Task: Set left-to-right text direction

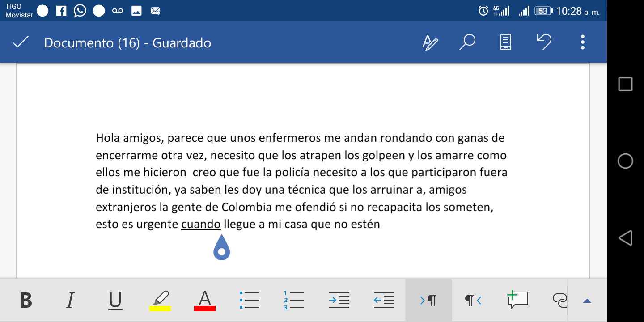Action: (428, 300)
